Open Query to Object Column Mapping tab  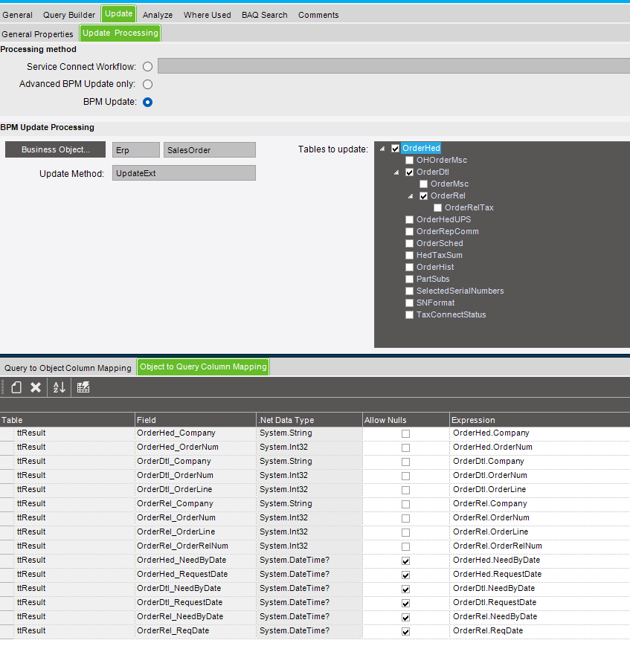click(68, 368)
